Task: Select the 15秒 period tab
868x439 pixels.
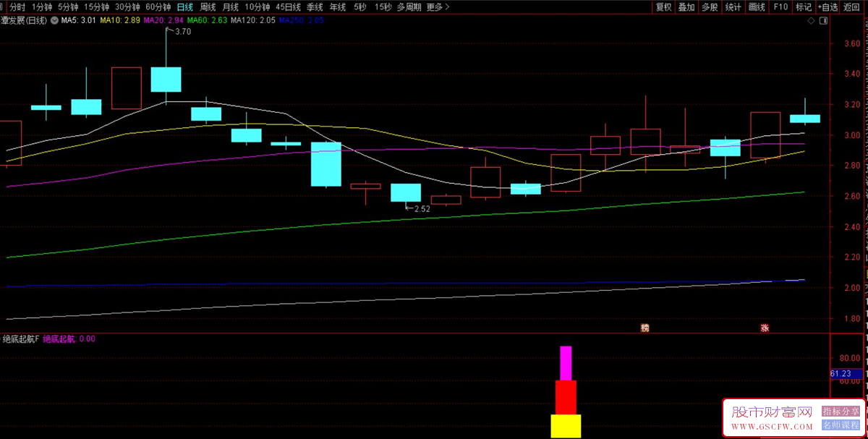Action: 383,7
